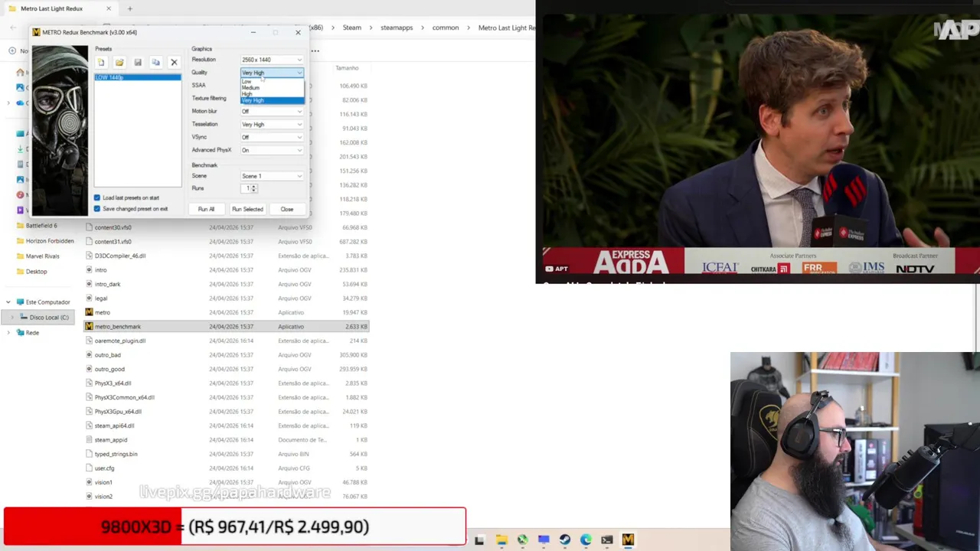The height and width of the screenshot is (551, 980).
Task: Open the VSync dropdown
Action: [x=272, y=137]
